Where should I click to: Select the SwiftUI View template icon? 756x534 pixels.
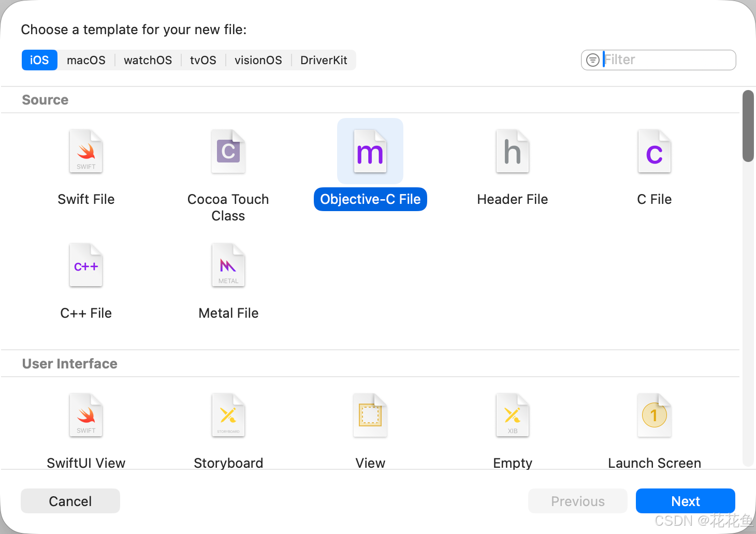[x=86, y=415]
